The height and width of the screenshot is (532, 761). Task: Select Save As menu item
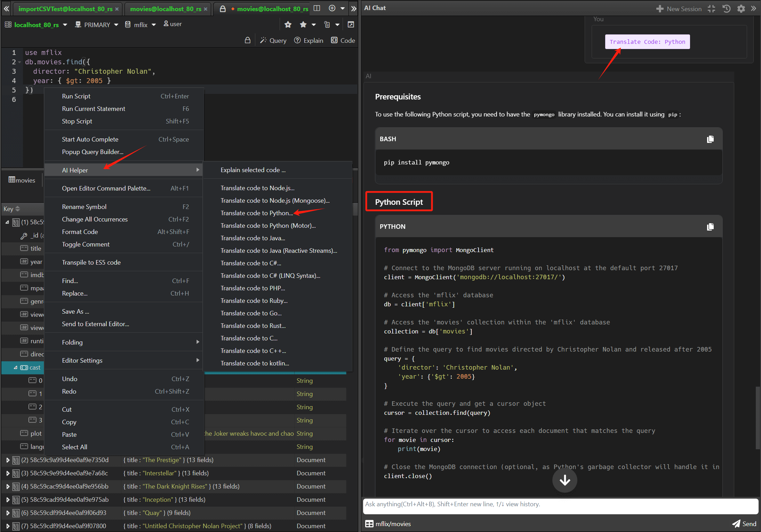click(x=124, y=312)
